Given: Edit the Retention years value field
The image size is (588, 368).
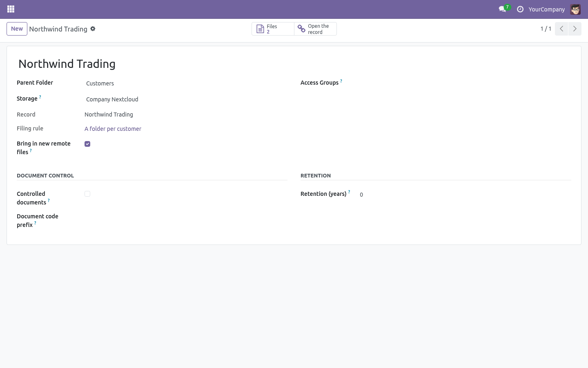Looking at the screenshot, I should coord(464,195).
